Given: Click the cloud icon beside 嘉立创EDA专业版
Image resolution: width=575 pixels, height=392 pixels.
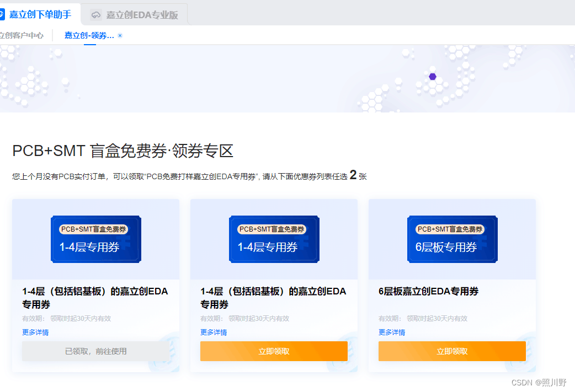Looking at the screenshot, I should (95, 15).
